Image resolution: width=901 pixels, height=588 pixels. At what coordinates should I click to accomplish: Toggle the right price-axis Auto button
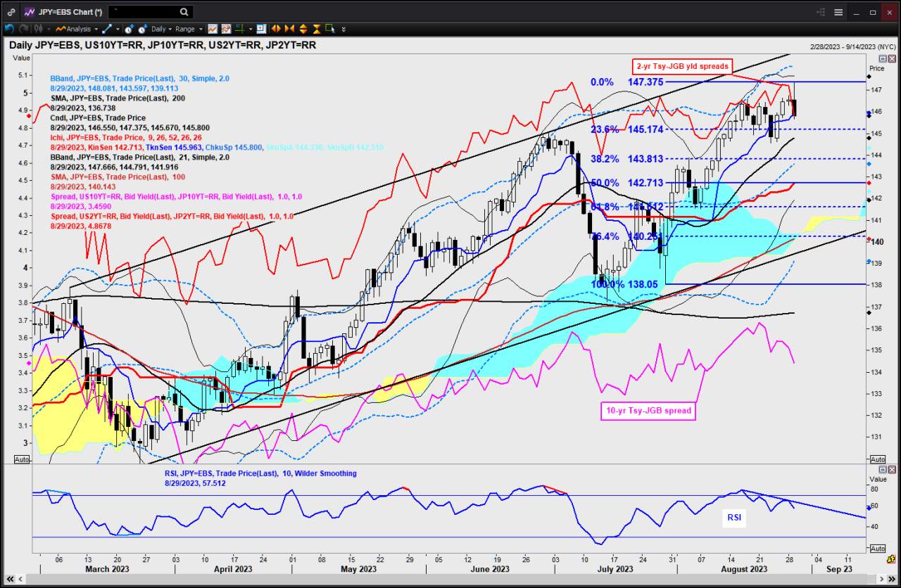(x=877, y=459)
